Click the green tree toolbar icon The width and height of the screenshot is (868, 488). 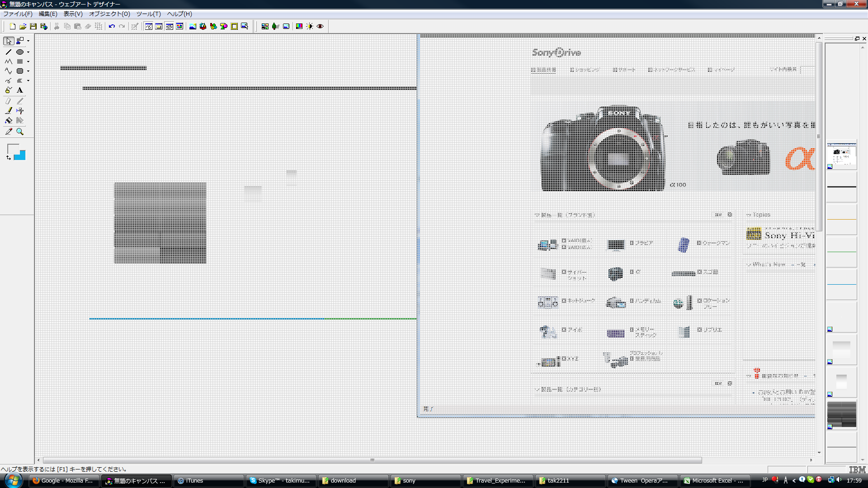point(275,26)
